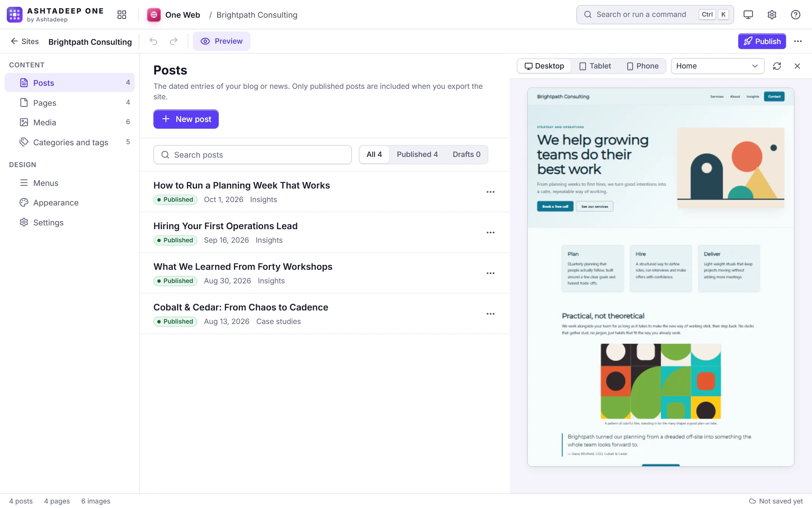Open the app launcher grid icon
812x508 pixels.
click(x=121, y=15)
